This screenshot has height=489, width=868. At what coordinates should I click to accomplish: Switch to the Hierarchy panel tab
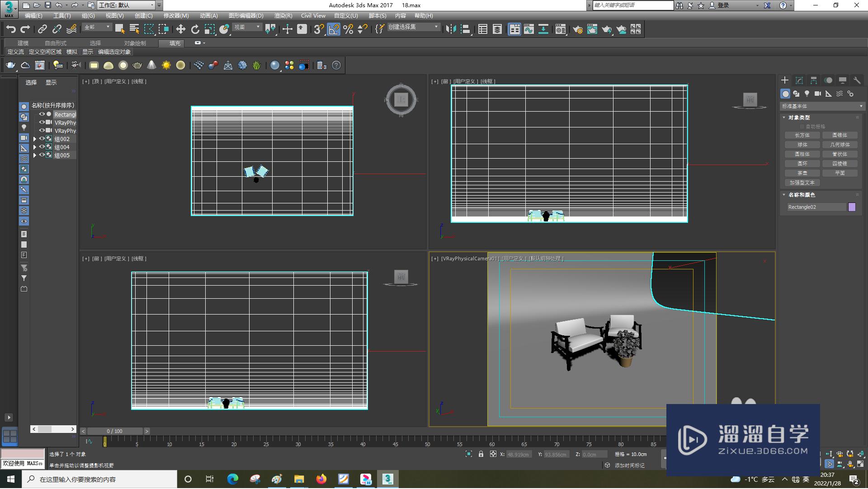814,80
